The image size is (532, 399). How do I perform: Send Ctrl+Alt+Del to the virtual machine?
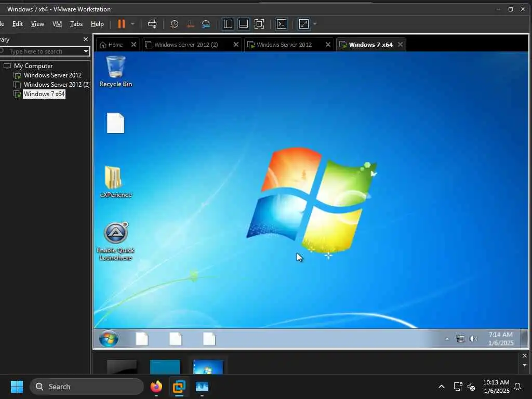point(152,24)
